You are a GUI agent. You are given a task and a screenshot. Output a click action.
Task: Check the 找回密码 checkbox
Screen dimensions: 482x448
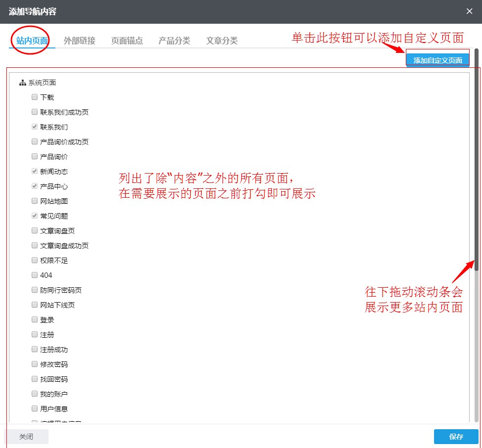34,379
